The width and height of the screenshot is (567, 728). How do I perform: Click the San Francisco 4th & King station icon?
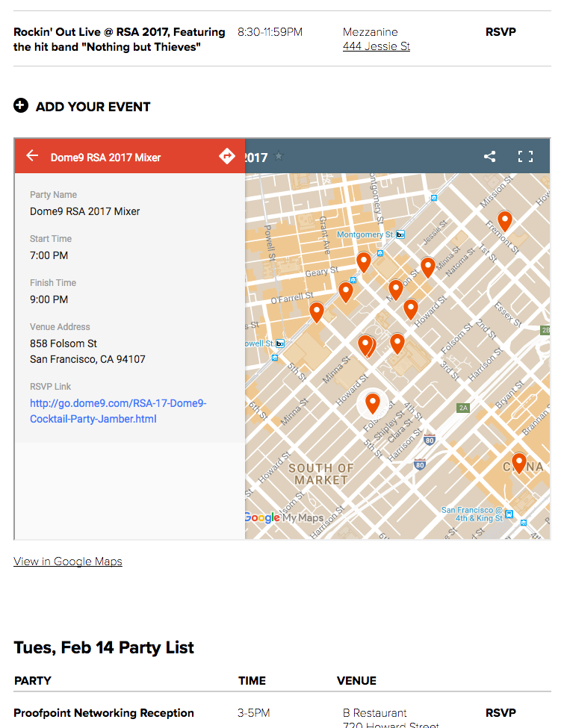509,514
